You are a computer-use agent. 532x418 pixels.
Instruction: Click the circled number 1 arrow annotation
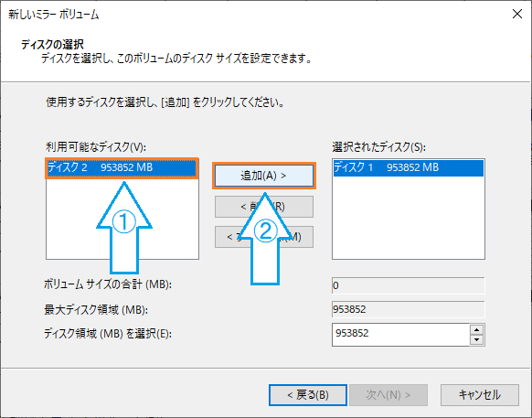124,228
